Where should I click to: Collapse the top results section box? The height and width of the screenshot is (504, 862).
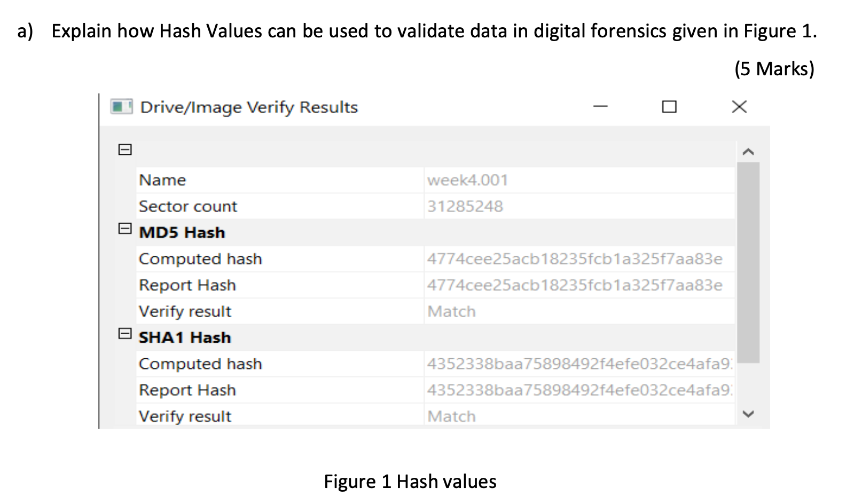(125, 151)
